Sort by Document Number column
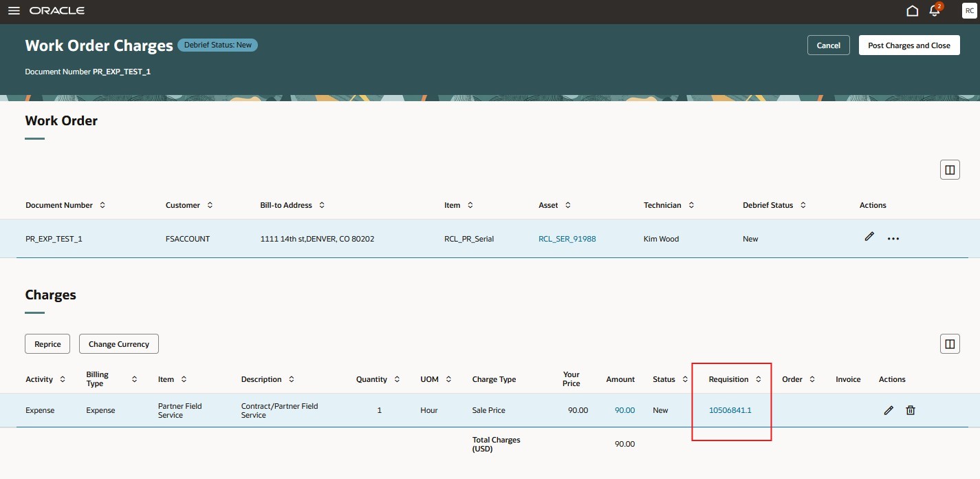980x479 pixels. click(102, 205)
